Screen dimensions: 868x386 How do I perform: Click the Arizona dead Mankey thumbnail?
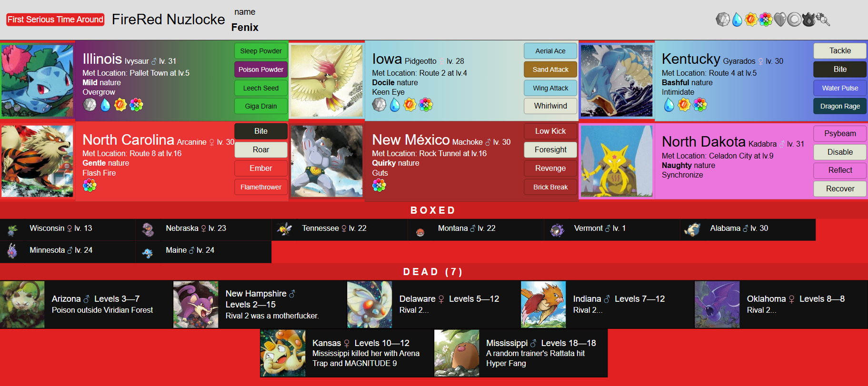coord(22,304)
